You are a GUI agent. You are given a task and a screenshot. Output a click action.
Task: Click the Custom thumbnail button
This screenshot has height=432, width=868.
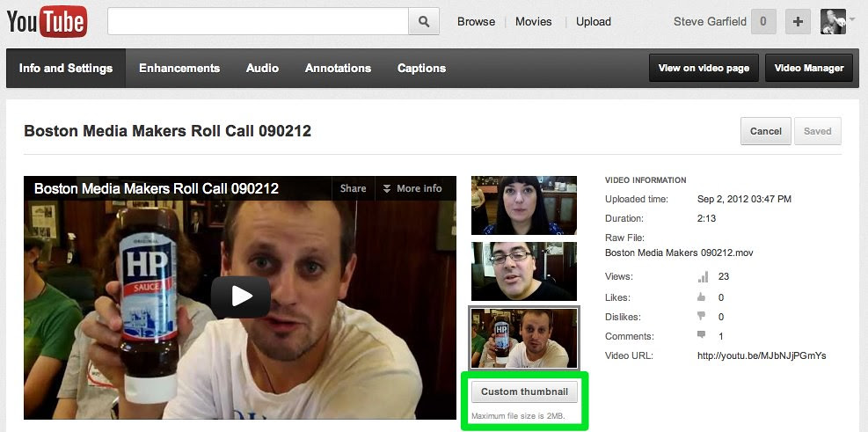pyautogui.click(x=524, y=392)
